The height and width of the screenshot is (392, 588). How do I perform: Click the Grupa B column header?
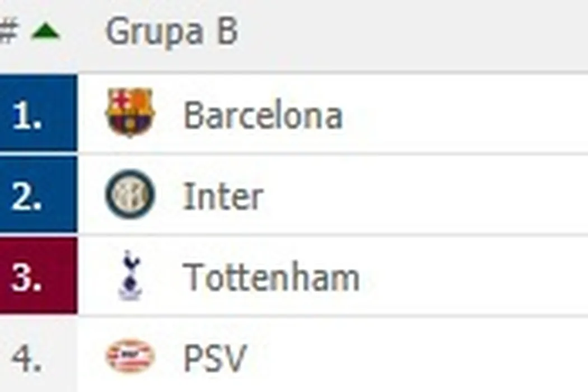coord(171,32)
